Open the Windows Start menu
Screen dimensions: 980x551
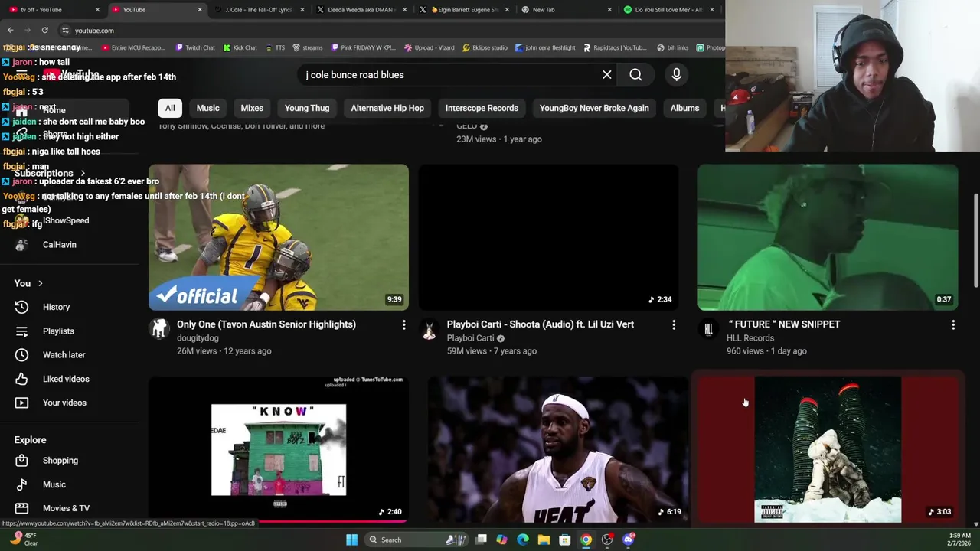[x=351, y=540]
